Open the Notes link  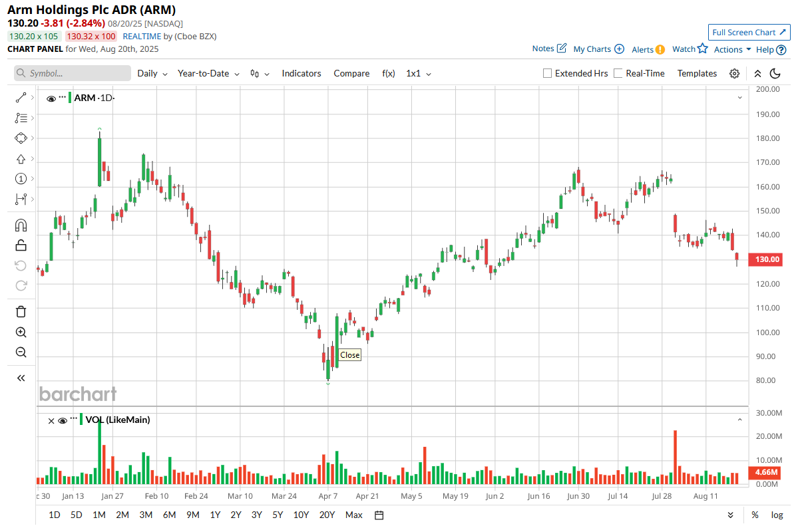[x=543, y=49]
